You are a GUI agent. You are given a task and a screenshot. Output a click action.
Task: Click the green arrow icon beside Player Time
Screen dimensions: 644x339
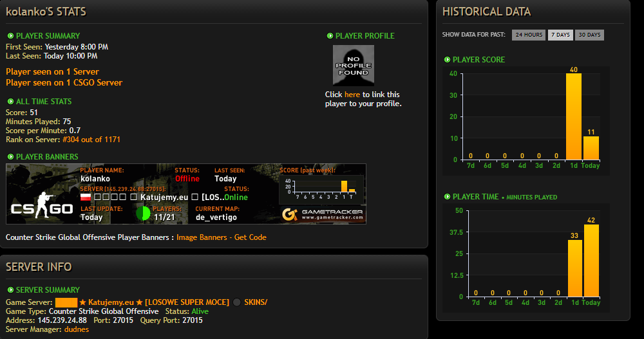(448, 197)
